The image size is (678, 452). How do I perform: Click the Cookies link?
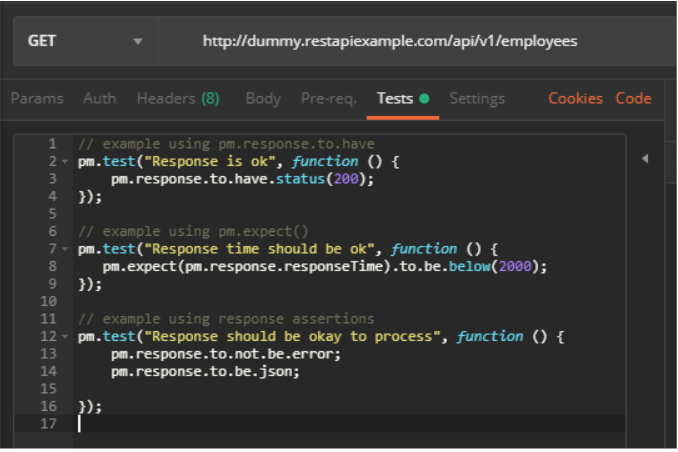(575, 98)
